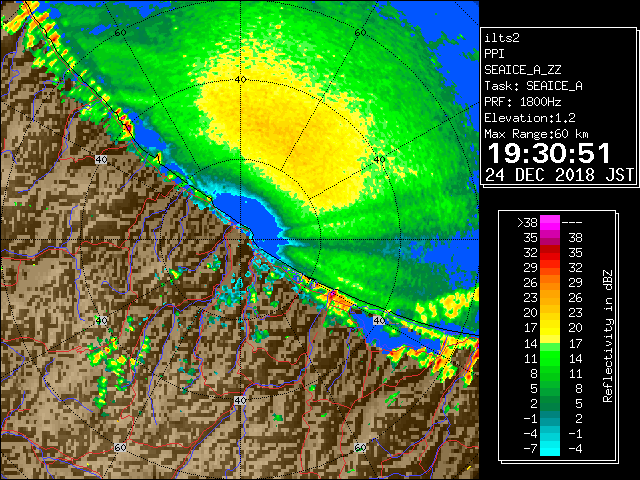The width and height of the screenshot is (640, 480).
Task: Click the timestamp "19:30:51"
Action: coord(549,153)
